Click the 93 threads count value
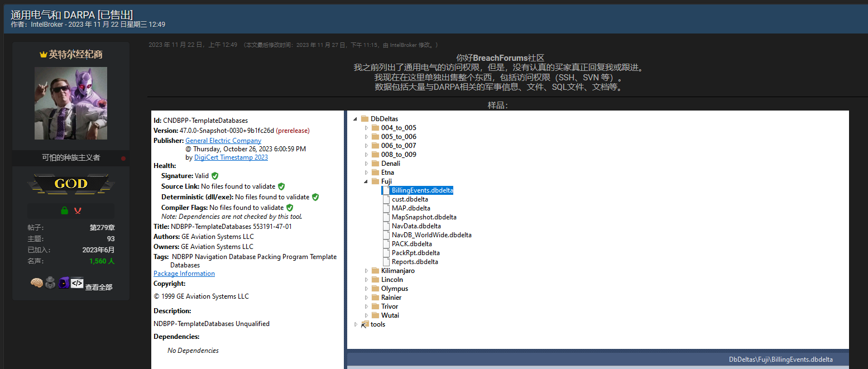 pos(111,239)
